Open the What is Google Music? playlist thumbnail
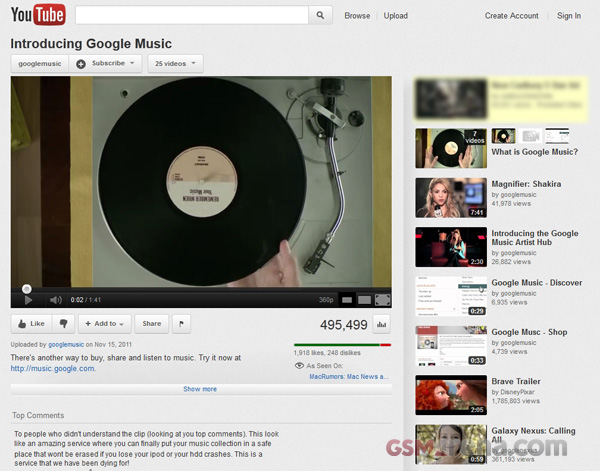This screenshot has height=471, width=600. coord(451,148)
